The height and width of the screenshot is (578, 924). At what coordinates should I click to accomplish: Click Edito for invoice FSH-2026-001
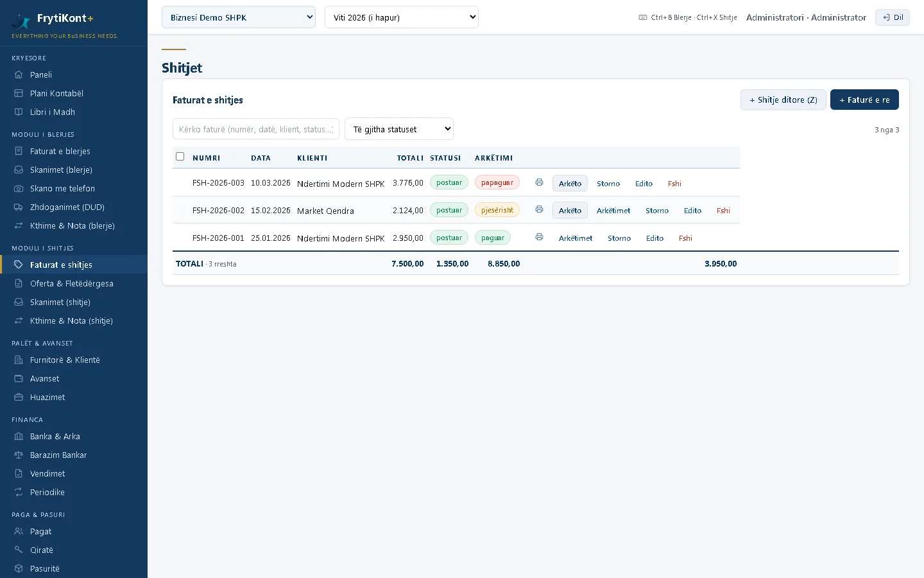click(x=654, y=238)
